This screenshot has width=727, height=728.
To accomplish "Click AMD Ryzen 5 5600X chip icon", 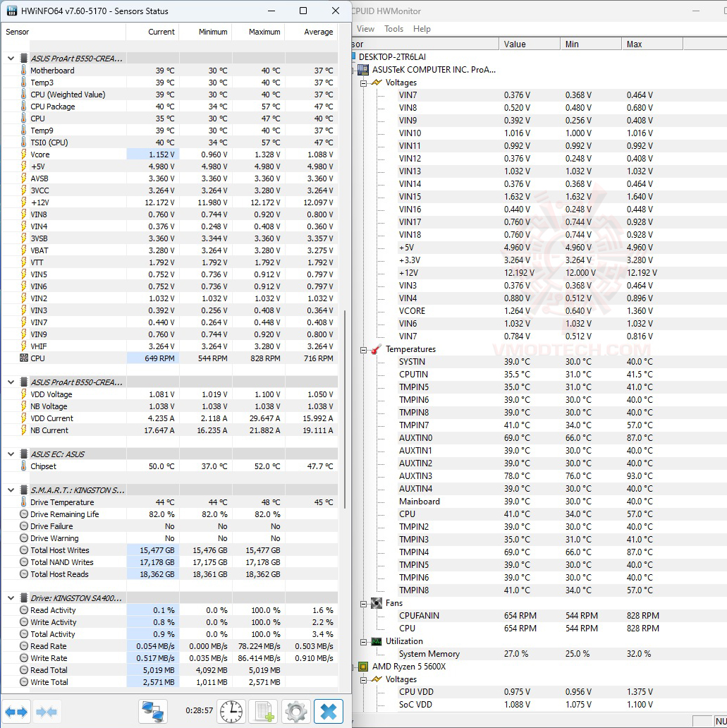I will click(363, 667).
